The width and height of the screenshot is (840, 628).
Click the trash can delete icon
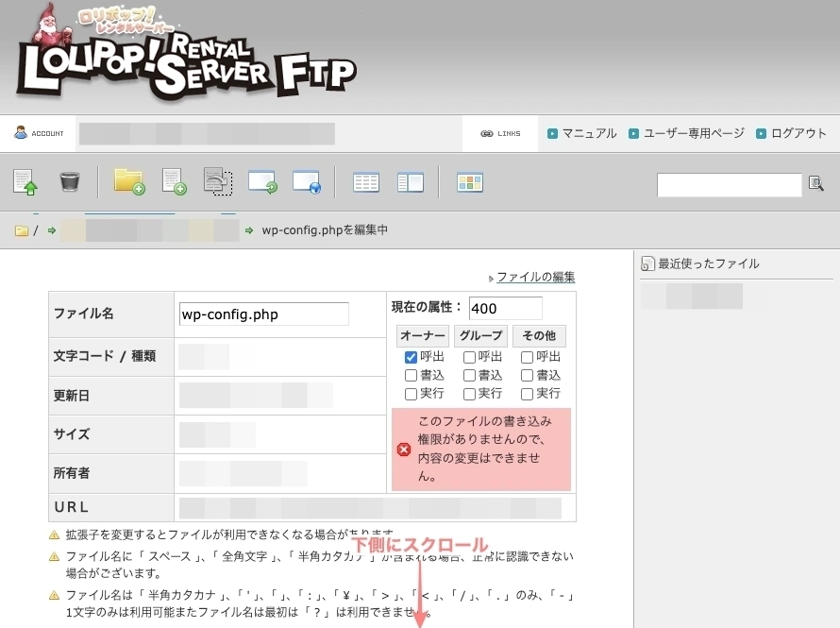point(70,182)
